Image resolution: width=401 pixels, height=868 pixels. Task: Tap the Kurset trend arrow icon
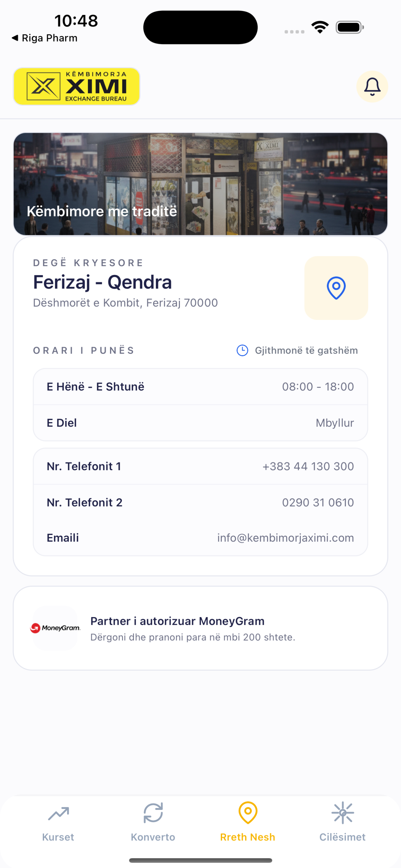59,813
